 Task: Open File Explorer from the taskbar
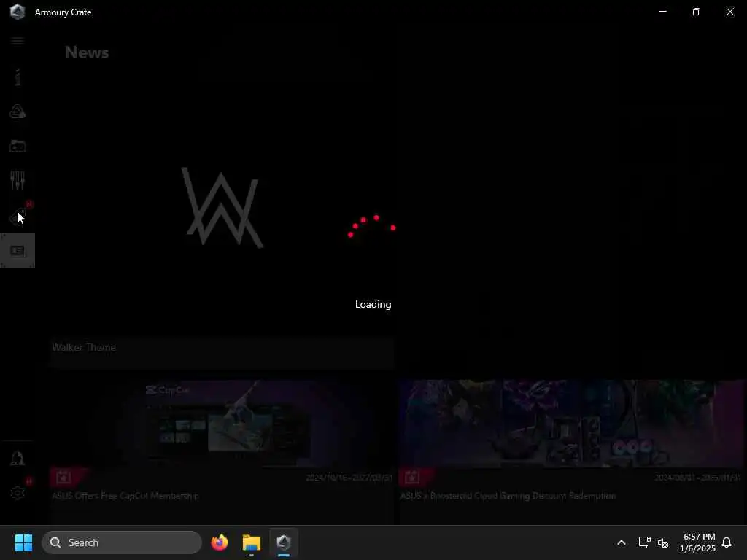[252, 542]
